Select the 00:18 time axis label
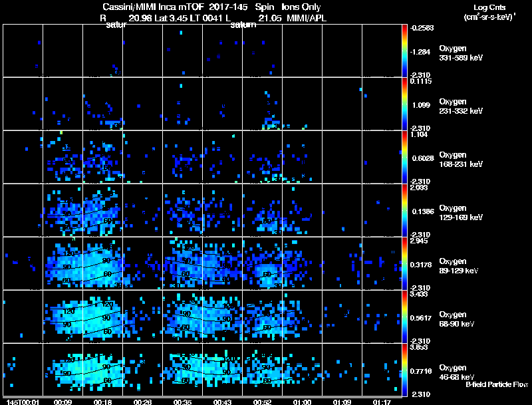The image size is (532, 405). [x=102, y=402]
